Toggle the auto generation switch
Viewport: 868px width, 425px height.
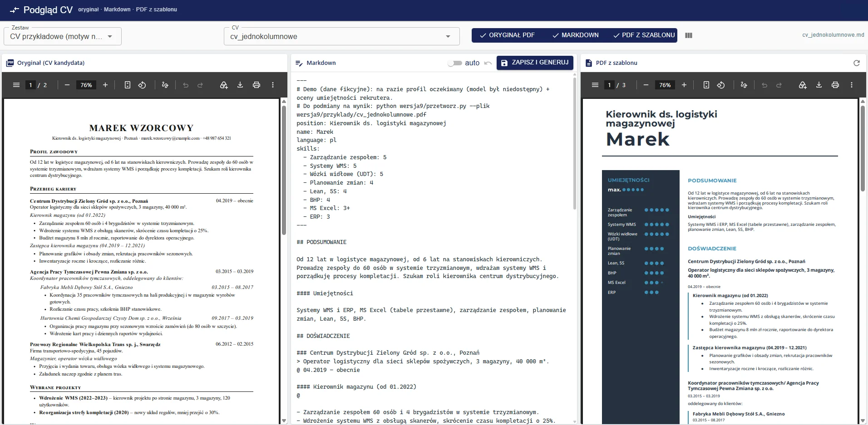(454, 63)
